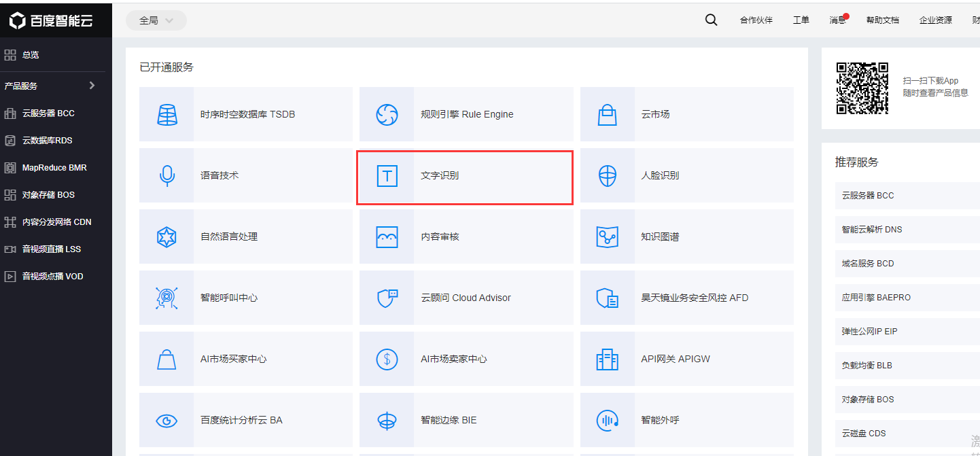Click the 音视频点播 VOD sidebar icon
This screenshot has height=456, width=980.
click(10, 277)
